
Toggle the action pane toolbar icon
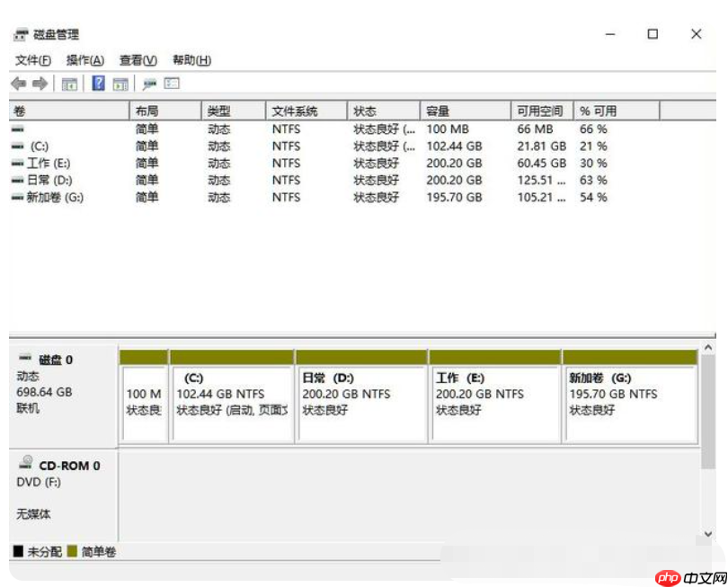pos(120,84)
